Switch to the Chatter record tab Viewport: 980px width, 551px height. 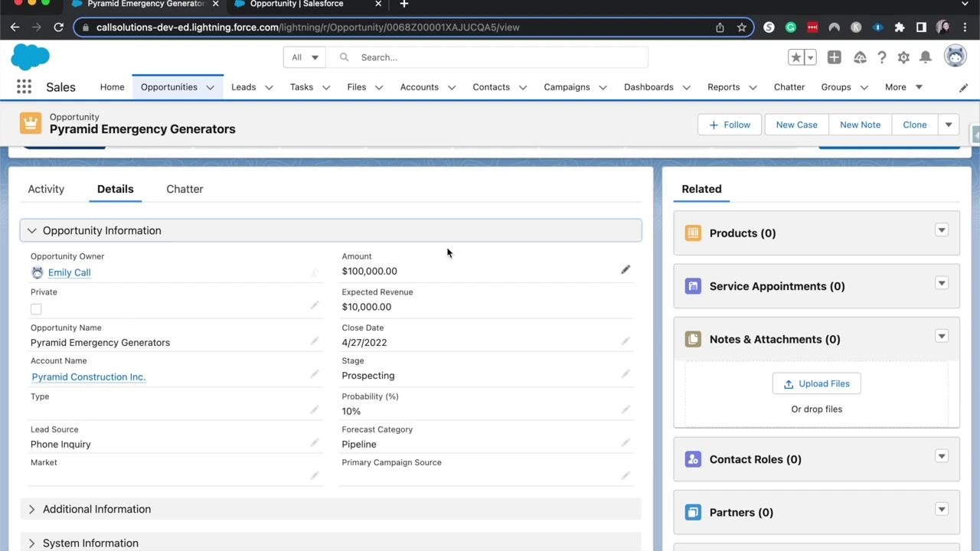click(185, 189)
